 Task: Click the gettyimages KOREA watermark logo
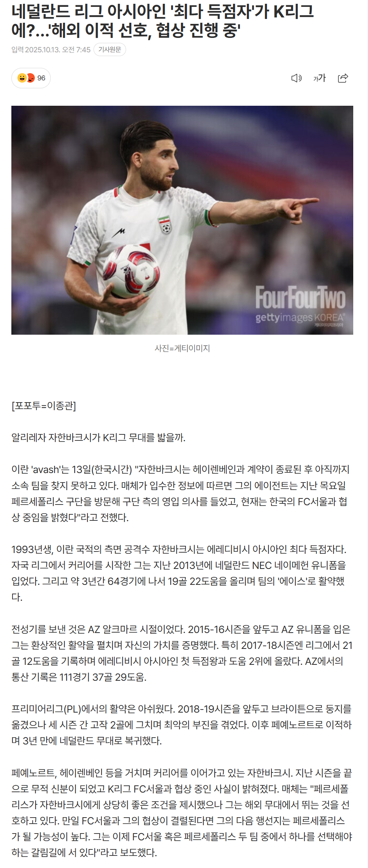click(x=299, y=318)
